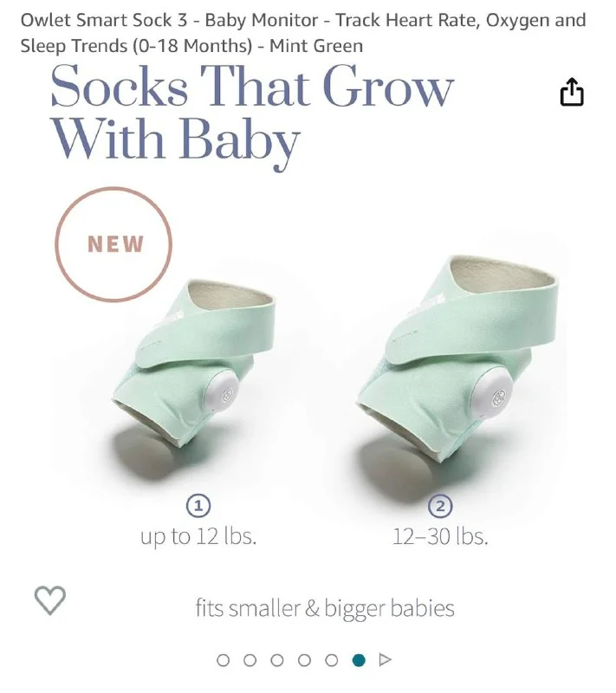Viewport: 616px width, 693px height.
Task: Jump to the fifth carousel image dot
Action: tap(332, 660)
